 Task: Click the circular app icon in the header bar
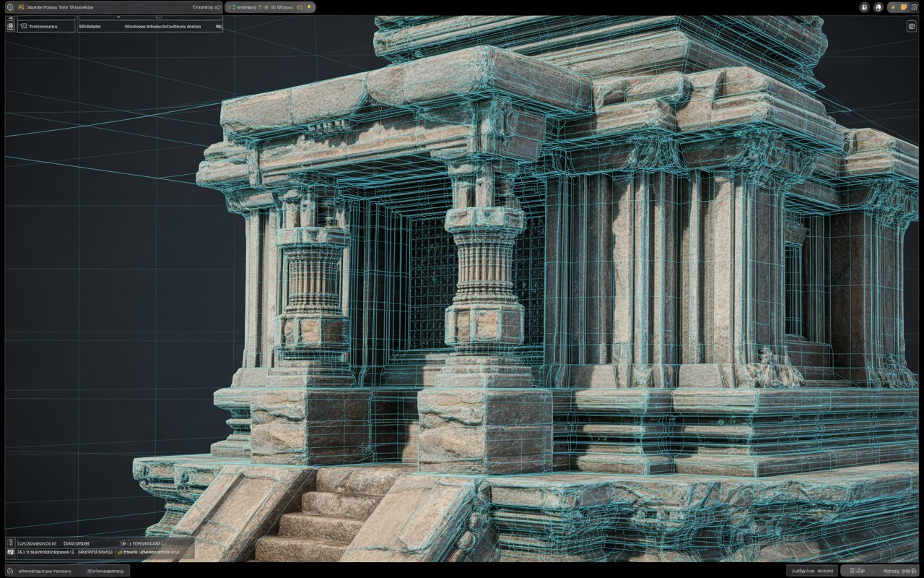pos(9,7)
